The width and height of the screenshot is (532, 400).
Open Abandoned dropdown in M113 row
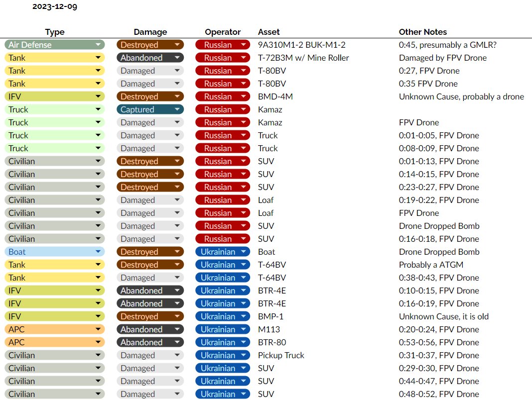tap(150, 329)
